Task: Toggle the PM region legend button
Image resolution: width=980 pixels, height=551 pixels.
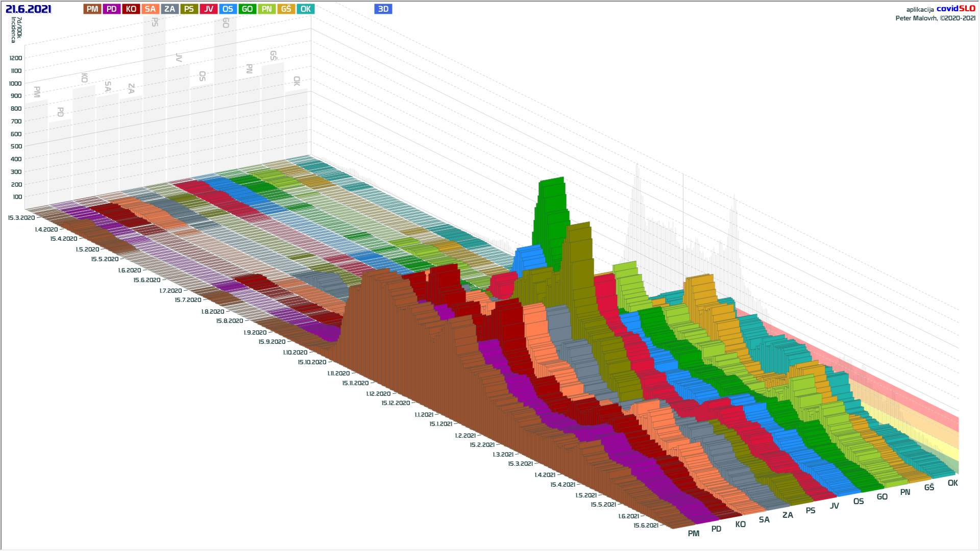Action: click(x=92, y=9)
